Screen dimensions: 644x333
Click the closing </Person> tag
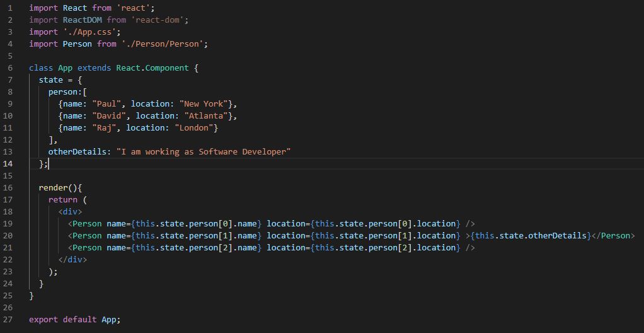pos(613,236)
